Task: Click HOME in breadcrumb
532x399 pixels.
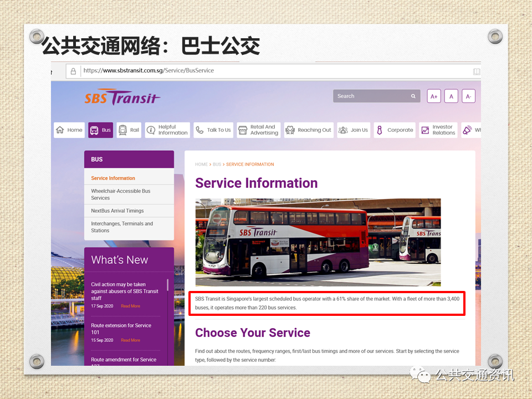Action: click(x=201, y=164)
